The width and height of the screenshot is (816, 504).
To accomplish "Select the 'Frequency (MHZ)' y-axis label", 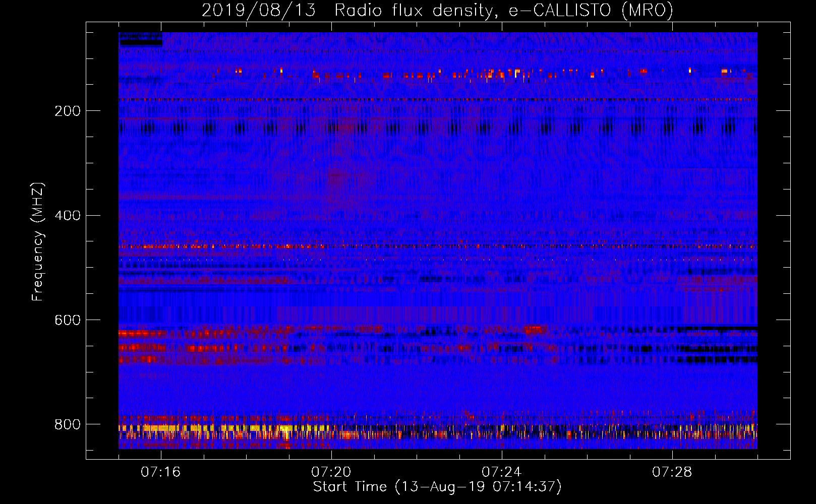I will pos(38,242).
